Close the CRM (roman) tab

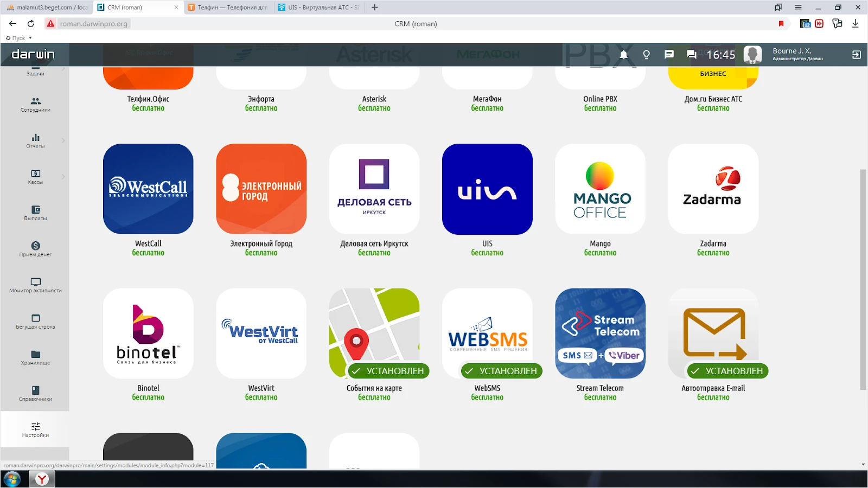point(176,8)
